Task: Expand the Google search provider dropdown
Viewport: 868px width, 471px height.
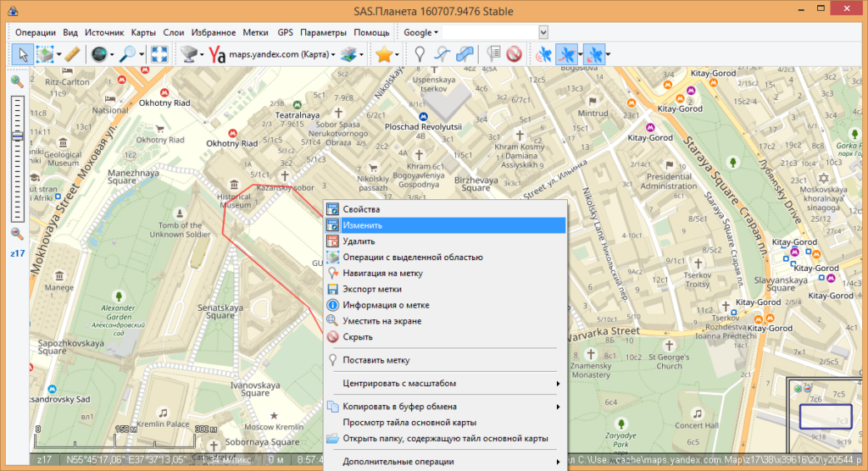Action: pyautogui.click(x=420, y=32)
